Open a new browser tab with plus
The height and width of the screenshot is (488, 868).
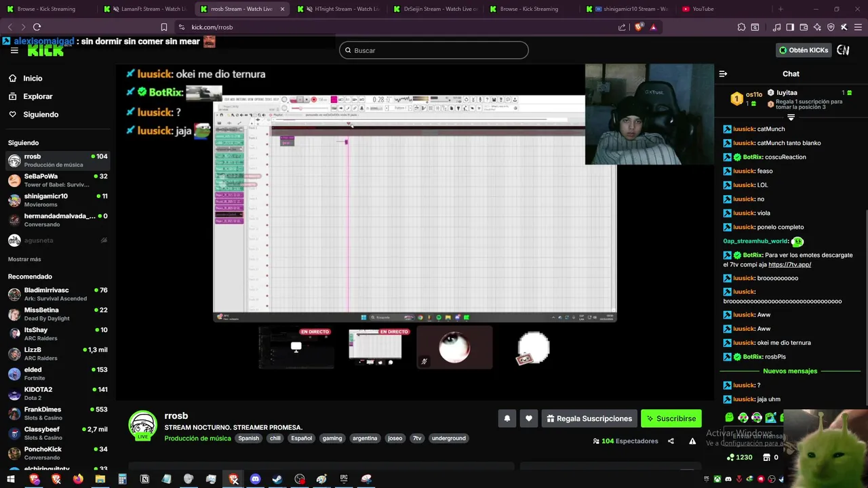pyautogui.click(x=781, y=9)
